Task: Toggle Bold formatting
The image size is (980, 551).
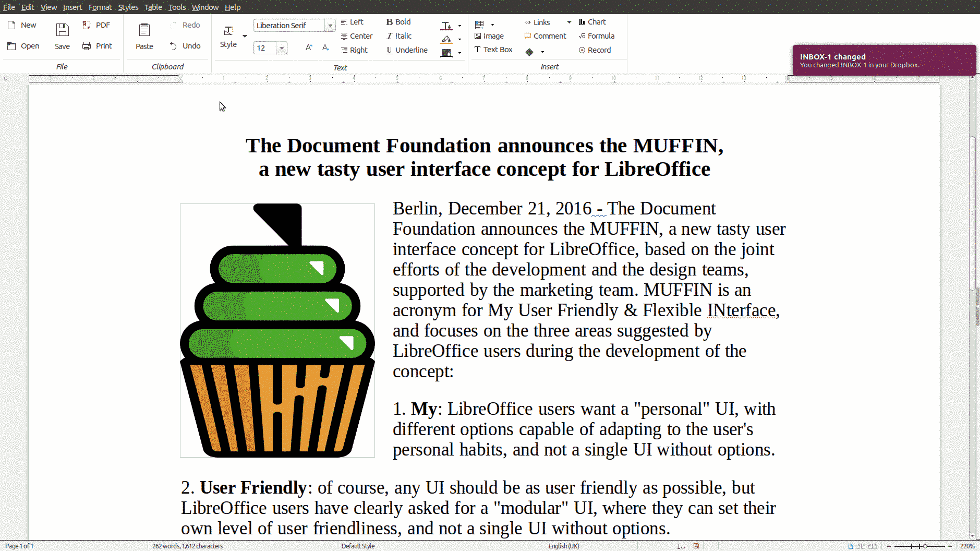Action: [x=398, y=22]
